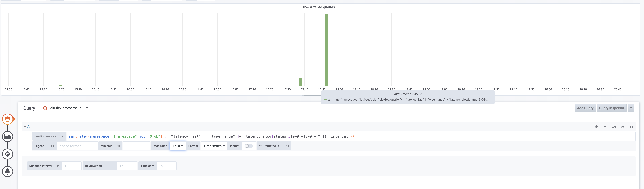Duplicate query A using copy icon

pos(614,127)
